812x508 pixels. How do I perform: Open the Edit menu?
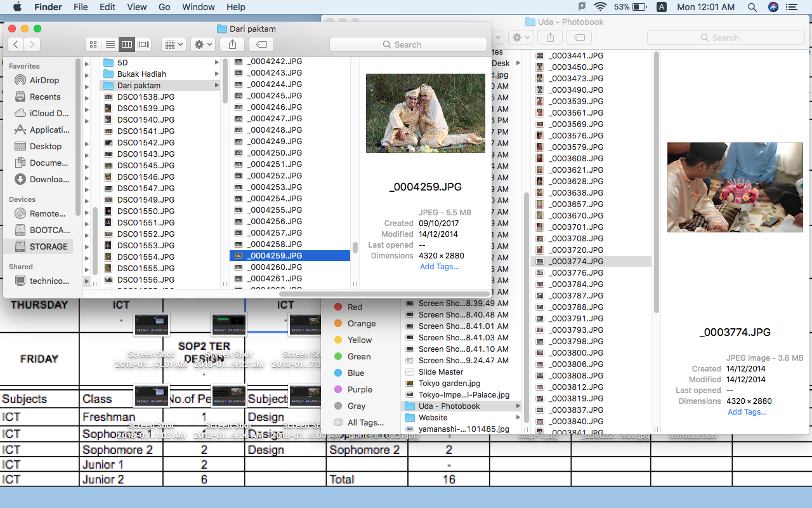point(108,7)
